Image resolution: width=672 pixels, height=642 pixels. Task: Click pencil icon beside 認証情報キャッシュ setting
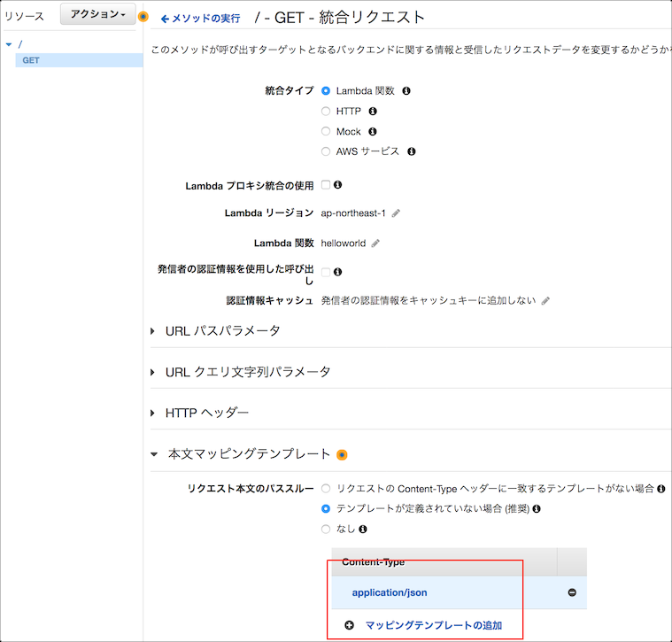[x=545, y=301]
